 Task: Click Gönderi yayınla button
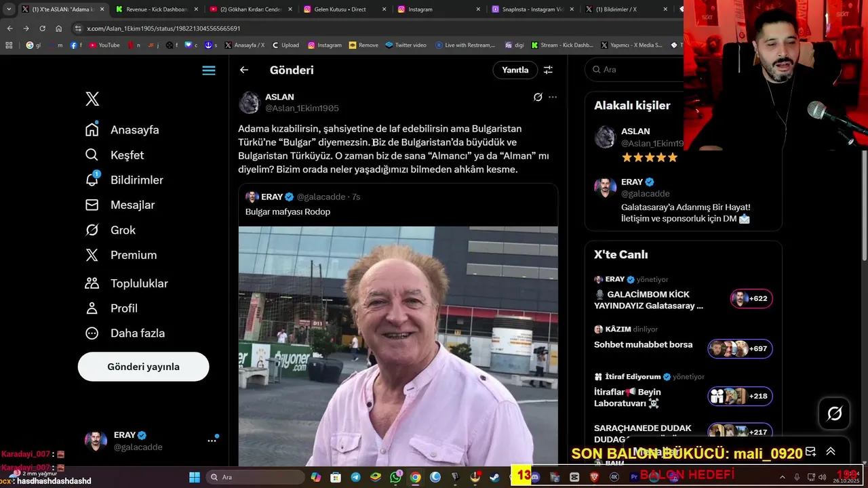tap(143, 367)
